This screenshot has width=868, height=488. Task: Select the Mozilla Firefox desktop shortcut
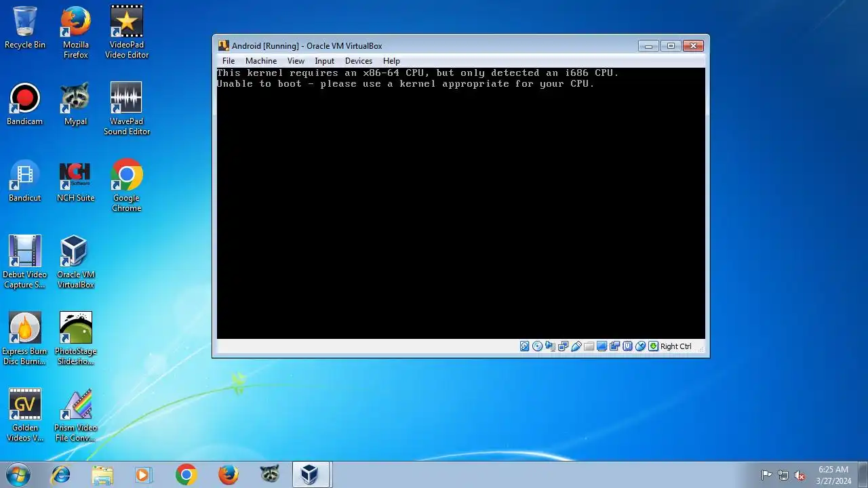[x=76, y=33]
